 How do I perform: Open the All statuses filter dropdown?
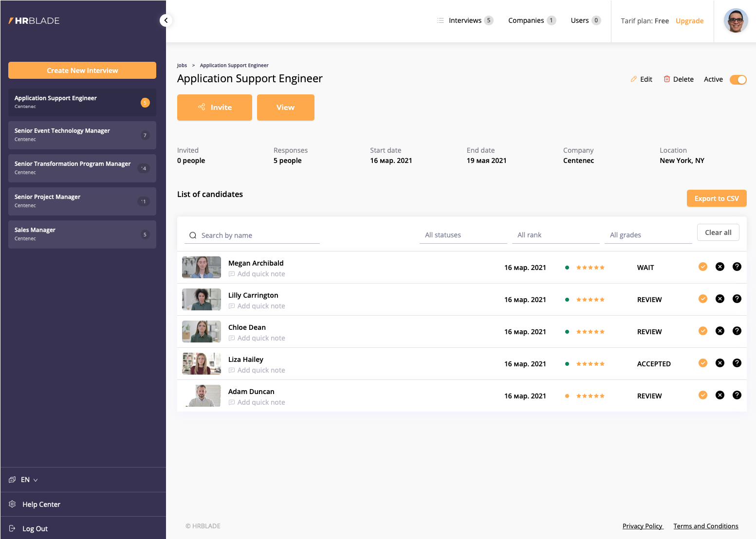463,235
